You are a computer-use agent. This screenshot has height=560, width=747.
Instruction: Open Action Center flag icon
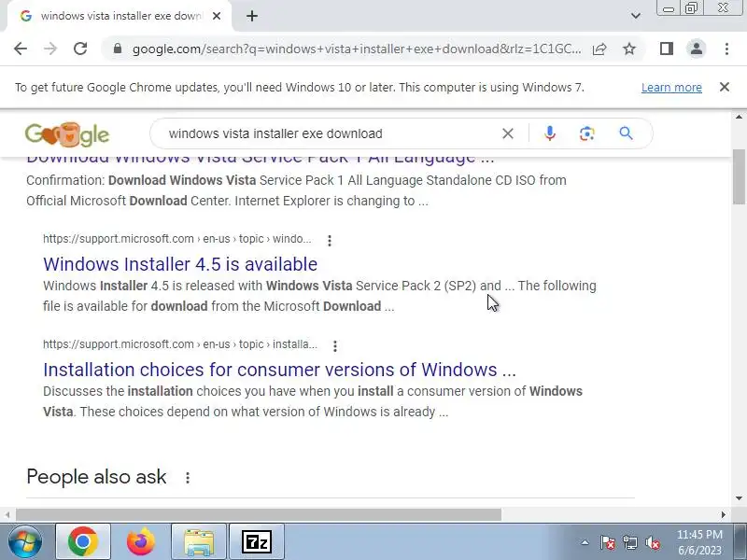pos(607,542)
